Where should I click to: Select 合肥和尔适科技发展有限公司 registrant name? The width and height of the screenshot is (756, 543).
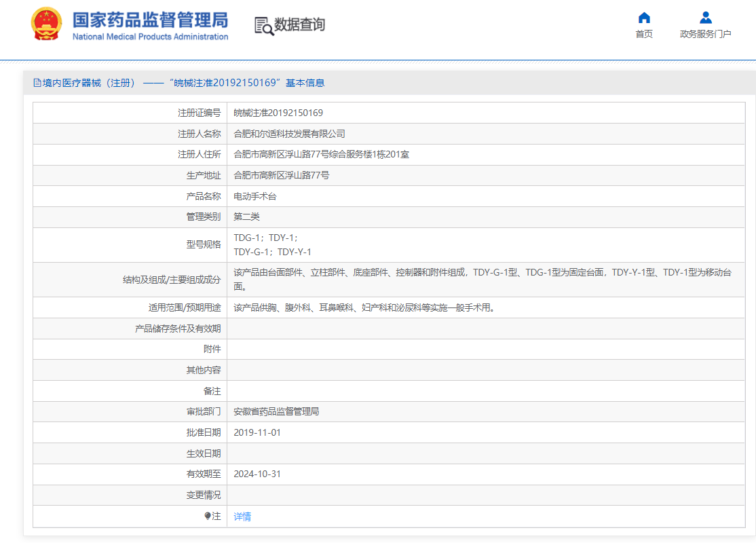pyautogui.click(x=289, y=134)
